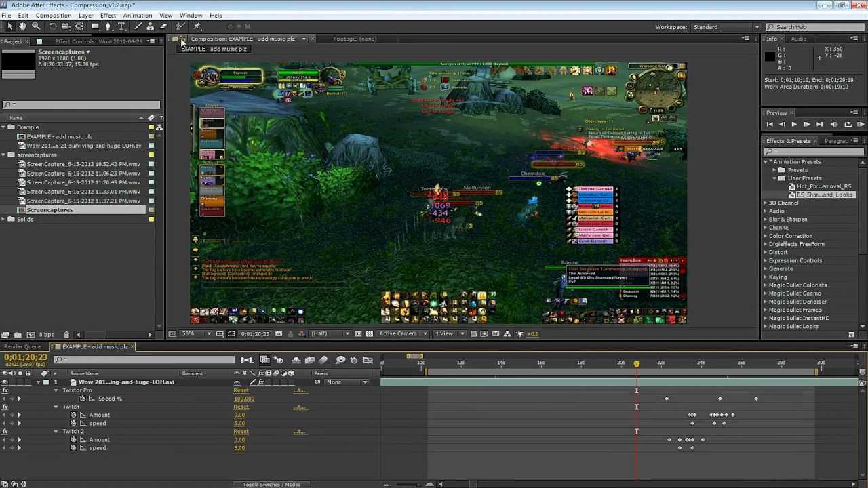Toggle the transparency grid icon in viewer
This screenshot has height=488, width=868.
click(370, 333)
